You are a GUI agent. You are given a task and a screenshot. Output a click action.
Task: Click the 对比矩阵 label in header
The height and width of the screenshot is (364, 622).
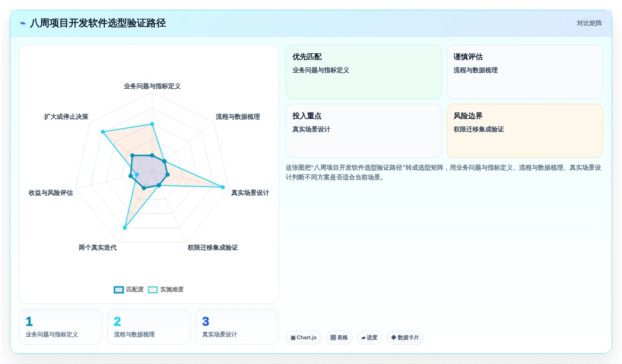tap(589, 23)
